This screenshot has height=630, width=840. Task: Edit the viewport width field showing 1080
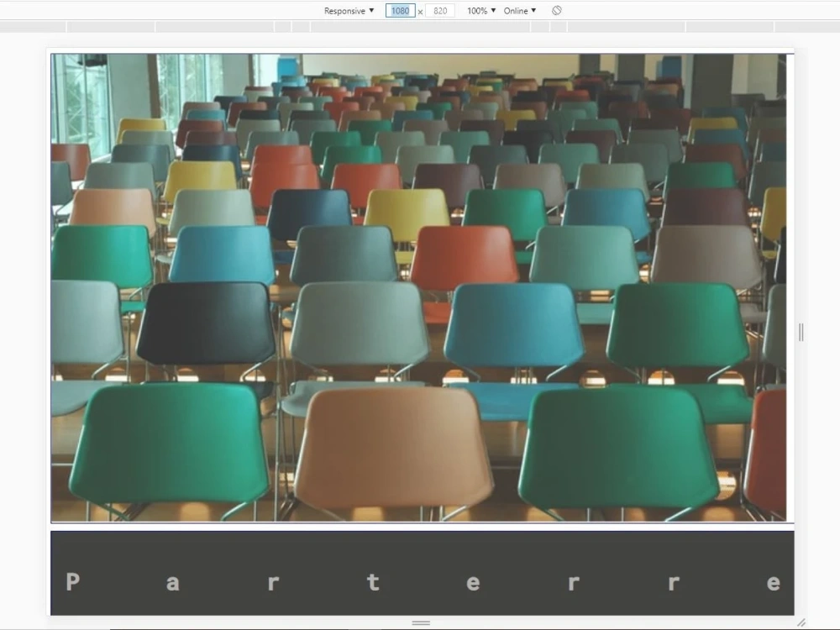400,11
